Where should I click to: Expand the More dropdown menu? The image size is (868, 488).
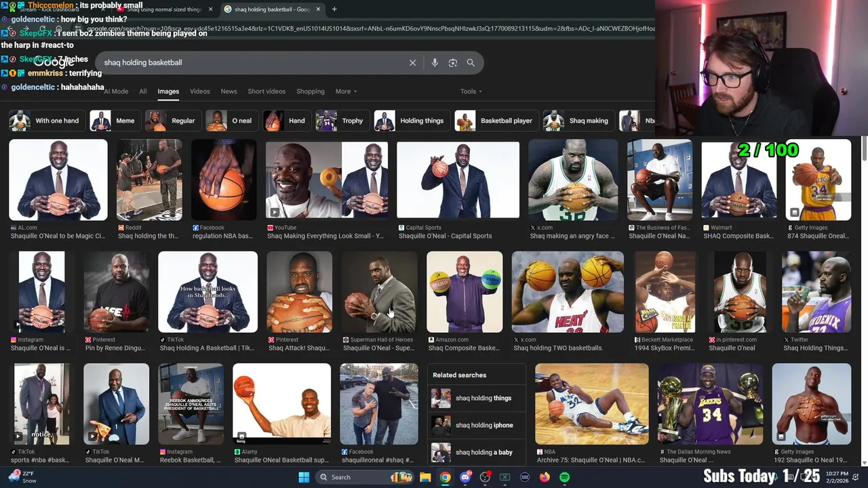click(346, 91)
